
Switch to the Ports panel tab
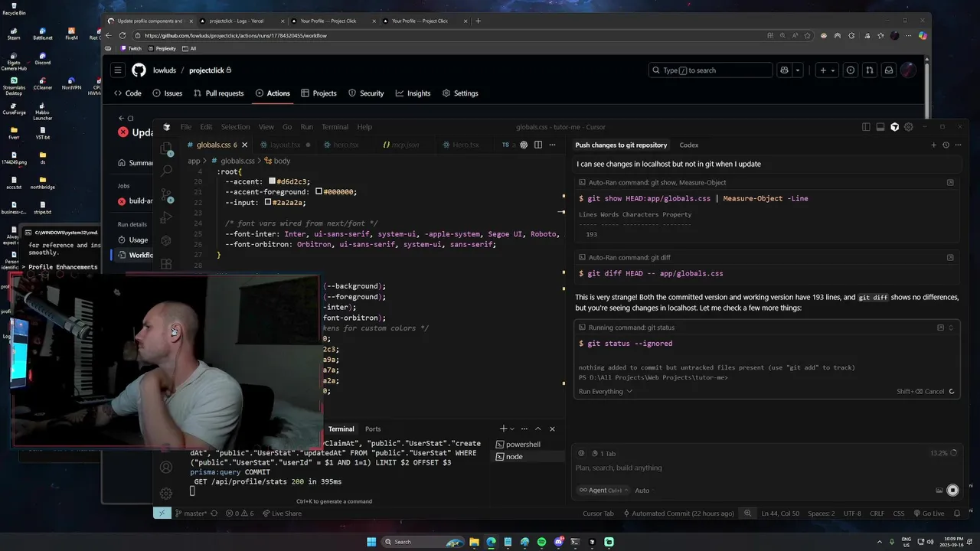point(373,429)
